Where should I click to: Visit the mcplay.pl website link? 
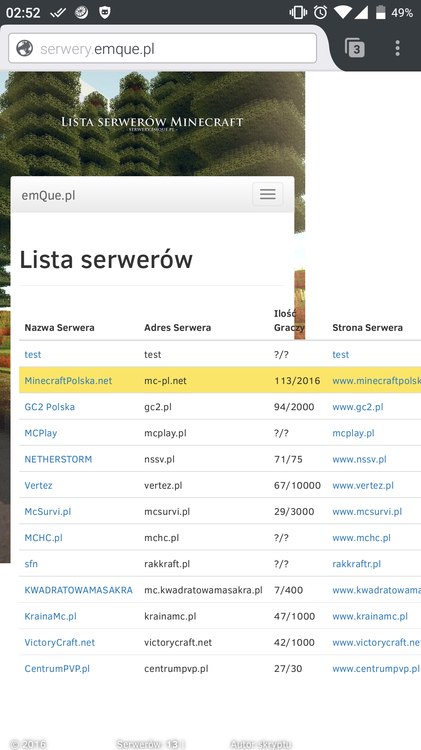(x=353, y=433)
